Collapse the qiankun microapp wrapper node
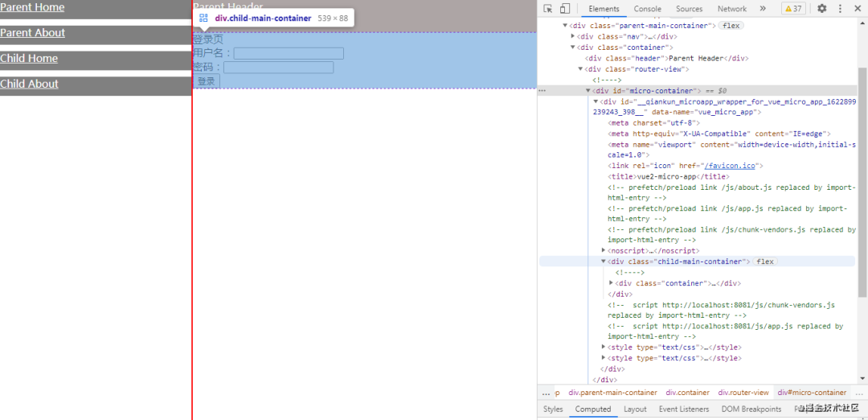The image size is (868, 420). tap(596, 101)
